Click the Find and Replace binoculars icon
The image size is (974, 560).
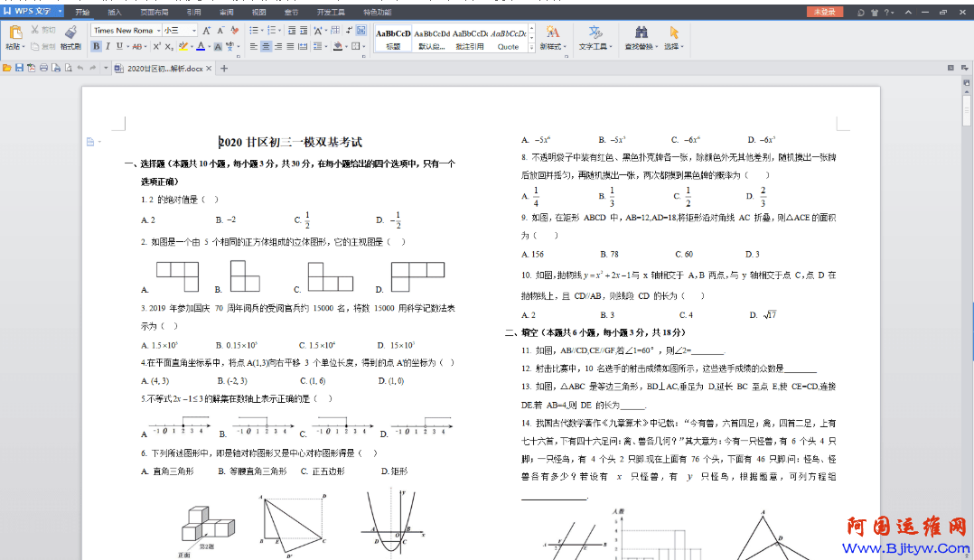[641, 33]
